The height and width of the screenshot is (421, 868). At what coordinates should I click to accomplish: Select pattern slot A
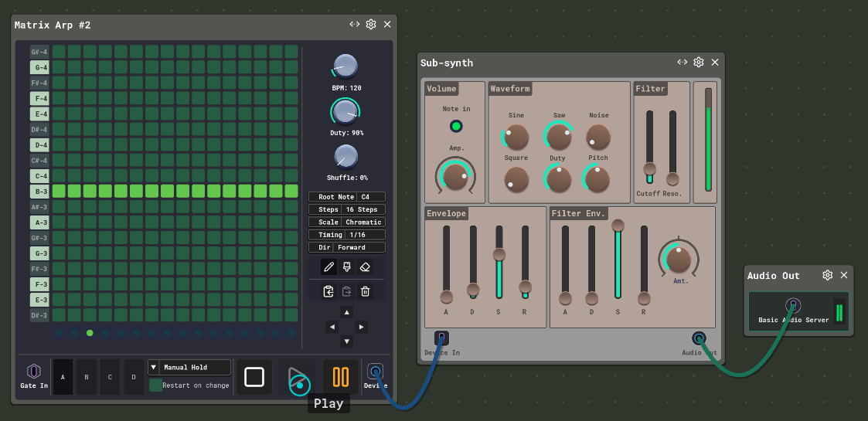(63, 377)
